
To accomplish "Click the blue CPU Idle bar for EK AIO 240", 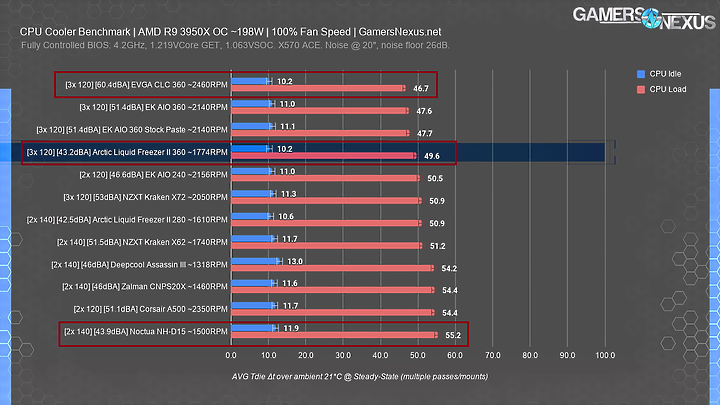I will tap(252, 171).
